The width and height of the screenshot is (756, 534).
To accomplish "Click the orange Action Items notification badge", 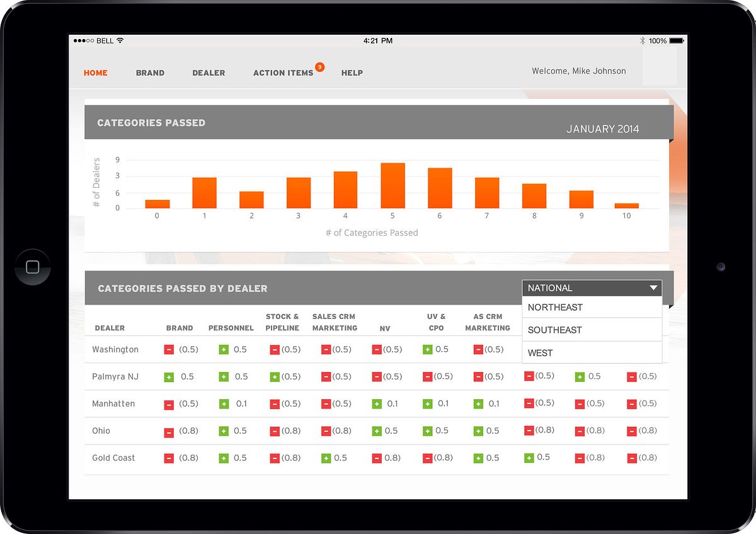I will pos(320,67).
